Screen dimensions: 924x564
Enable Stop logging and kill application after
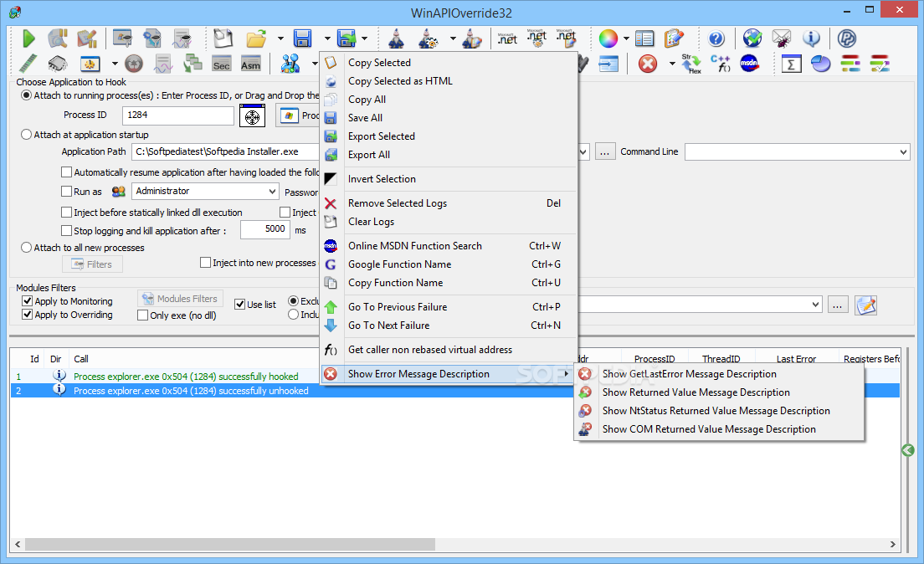pyautogui.click(x=67, y=231)
